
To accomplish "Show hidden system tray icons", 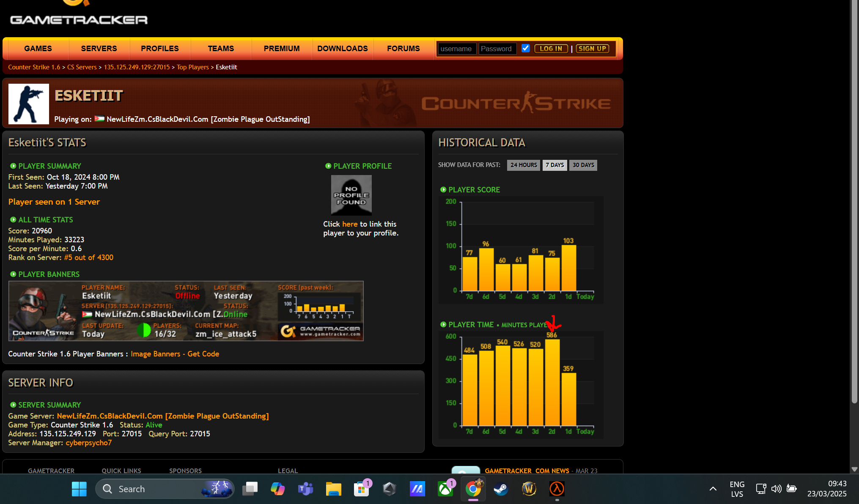I will (713, 489).
